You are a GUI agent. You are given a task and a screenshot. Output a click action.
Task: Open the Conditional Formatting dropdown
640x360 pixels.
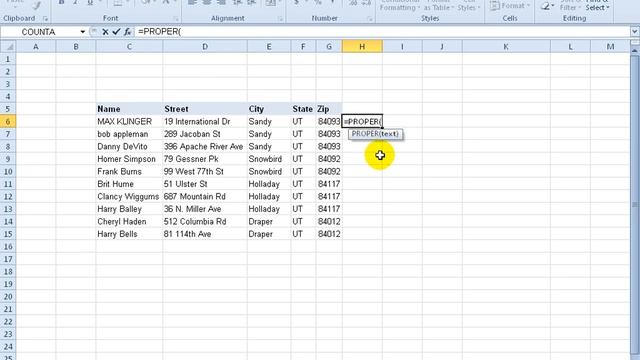tap(400, 5)
